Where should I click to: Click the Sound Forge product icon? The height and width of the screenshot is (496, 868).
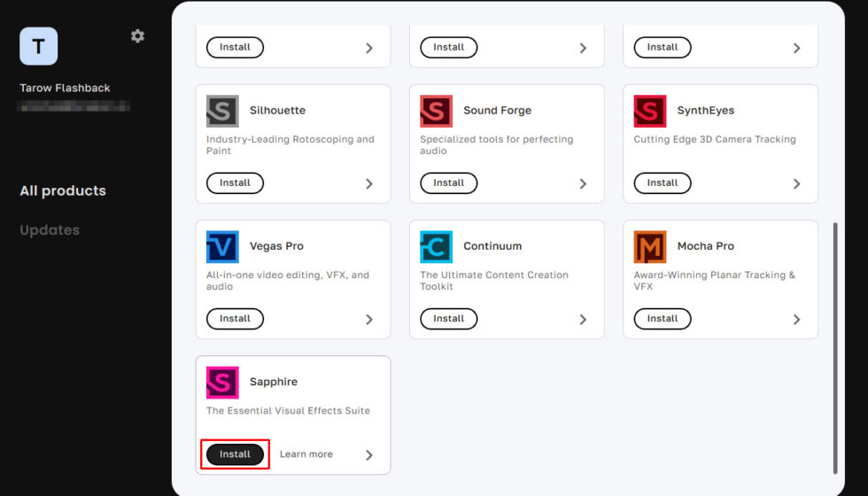click(x=436, y=112)
